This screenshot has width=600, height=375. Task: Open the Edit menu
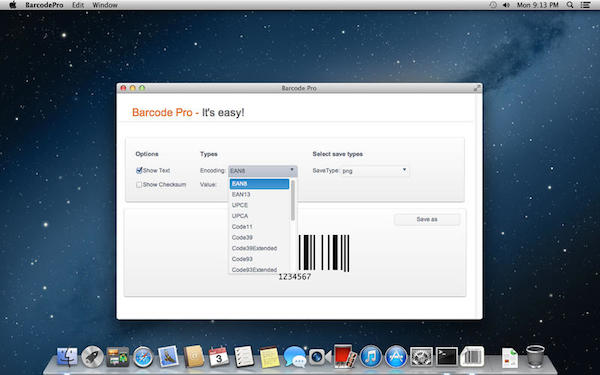(78, 5)
